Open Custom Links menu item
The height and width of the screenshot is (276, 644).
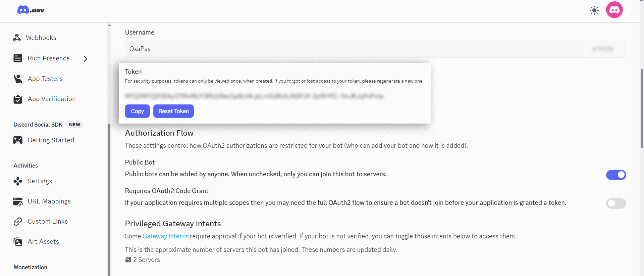[x=48, y=222]
